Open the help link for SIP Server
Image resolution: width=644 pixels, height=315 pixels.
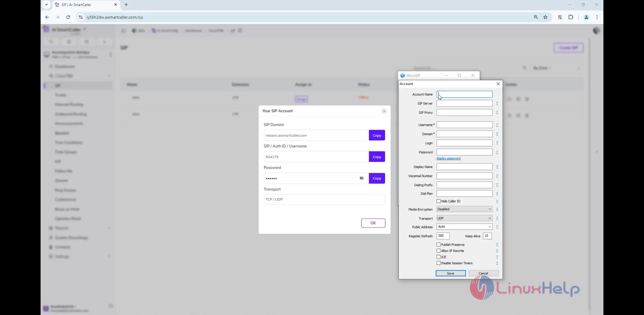point(497,103)
